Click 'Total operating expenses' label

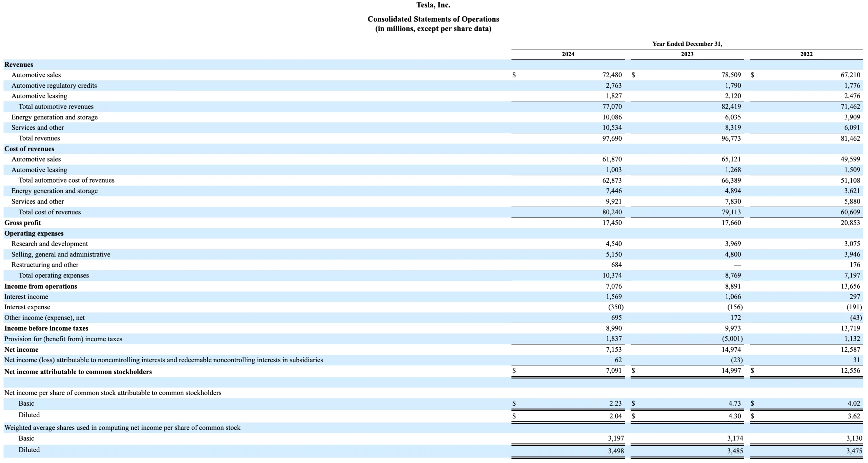(x=54, y=275)
